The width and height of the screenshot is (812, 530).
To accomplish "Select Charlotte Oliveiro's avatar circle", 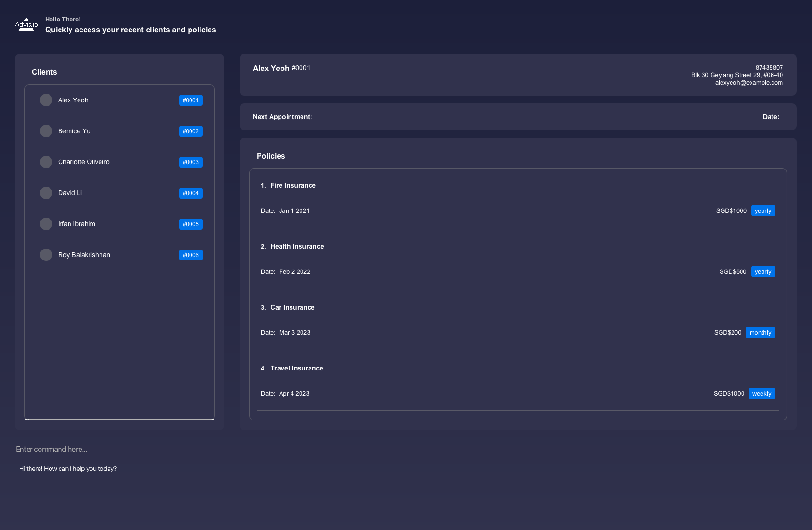I will point(46,162).
